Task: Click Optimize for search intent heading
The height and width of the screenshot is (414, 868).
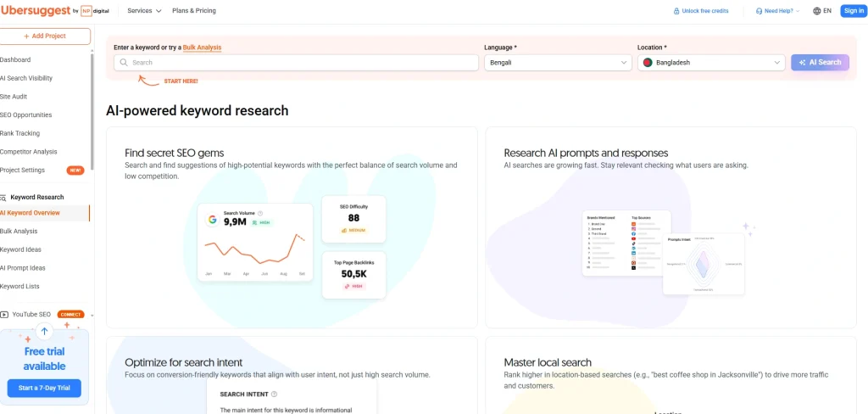Action: point(184,362)
